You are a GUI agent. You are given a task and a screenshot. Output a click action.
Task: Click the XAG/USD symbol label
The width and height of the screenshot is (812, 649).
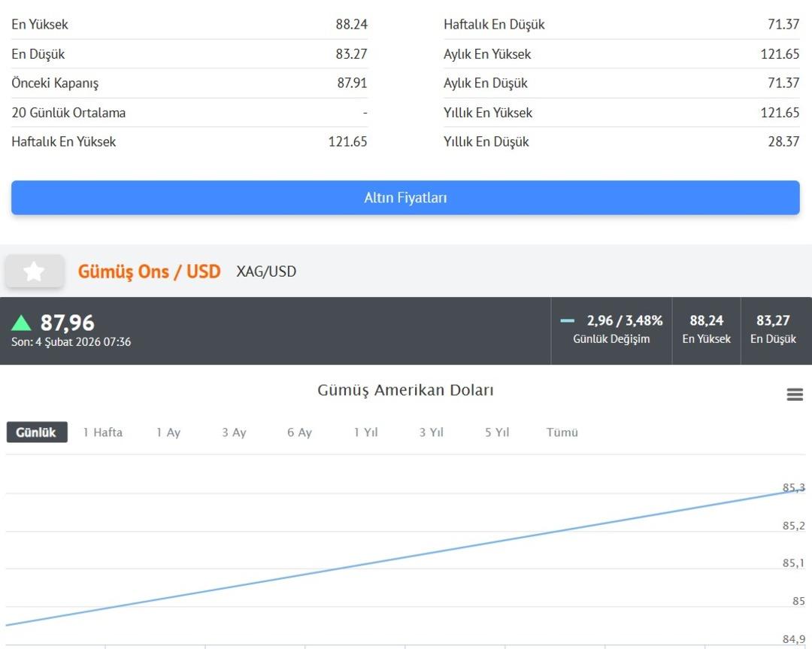pos(266,271)
